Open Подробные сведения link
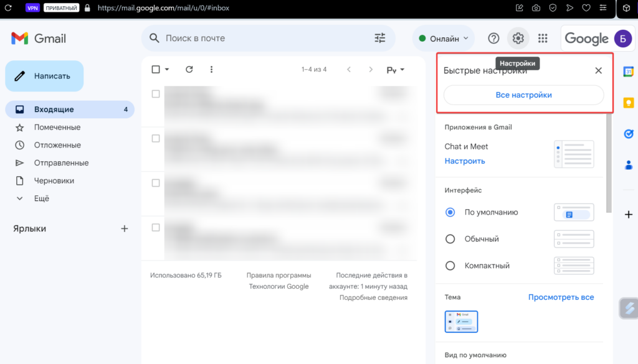The height and width of the screenshot is (364, 638). point(374,298)
